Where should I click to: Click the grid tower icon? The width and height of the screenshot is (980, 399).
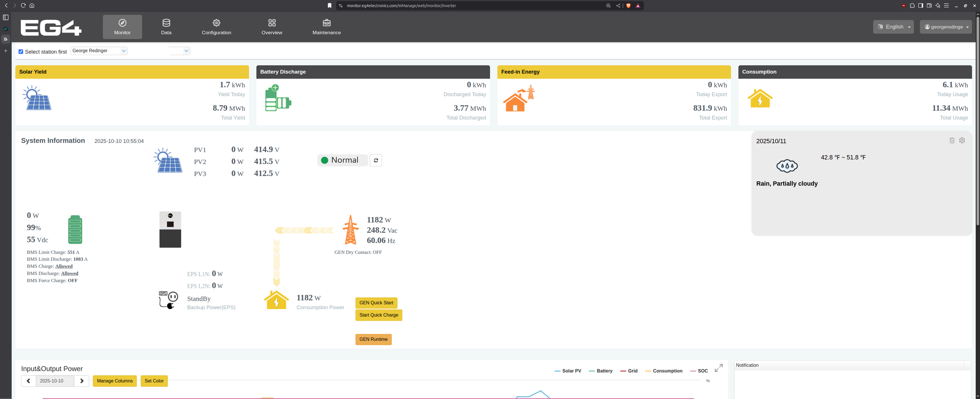(350, 230)
